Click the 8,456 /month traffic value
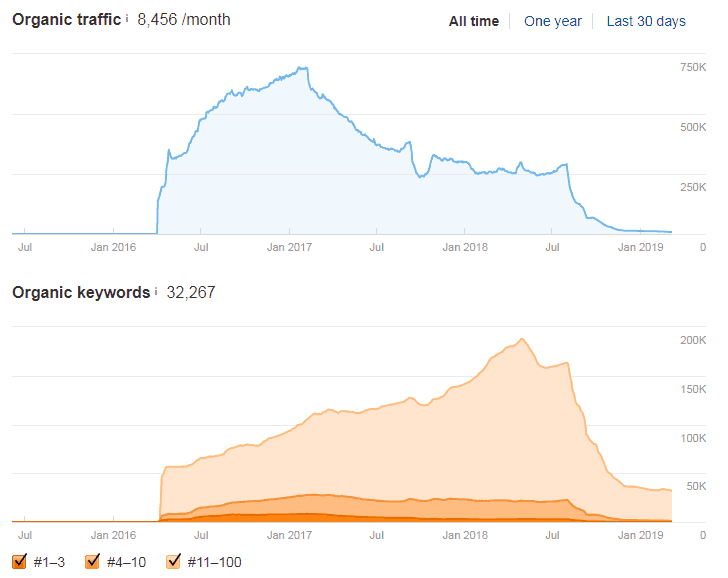Screen dimensions: 728x578 point(183,20)
